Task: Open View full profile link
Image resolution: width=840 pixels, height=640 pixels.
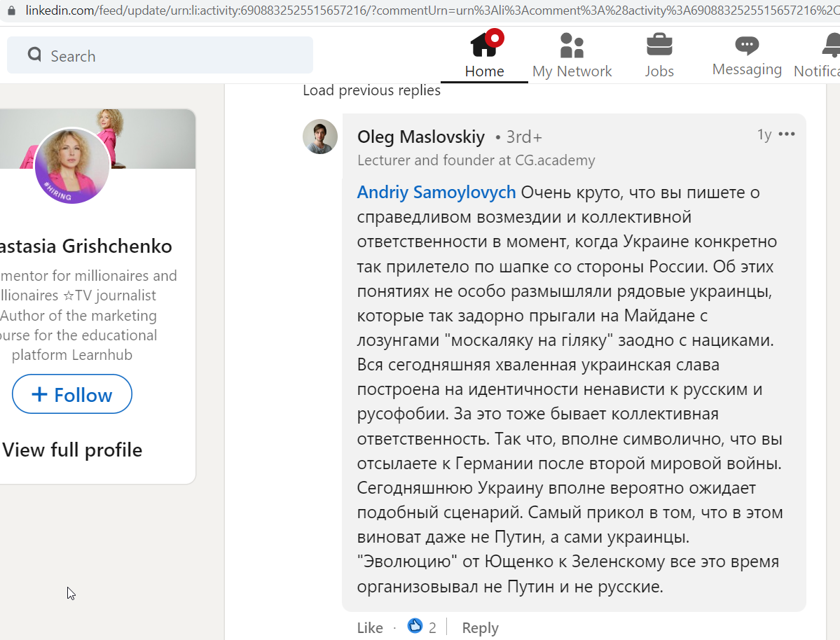Action: (x=72, y=450)
